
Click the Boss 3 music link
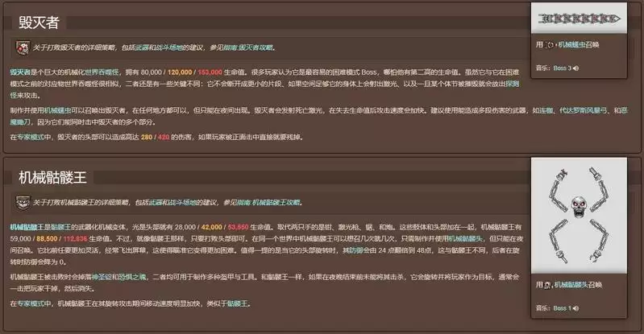point(562,69)
